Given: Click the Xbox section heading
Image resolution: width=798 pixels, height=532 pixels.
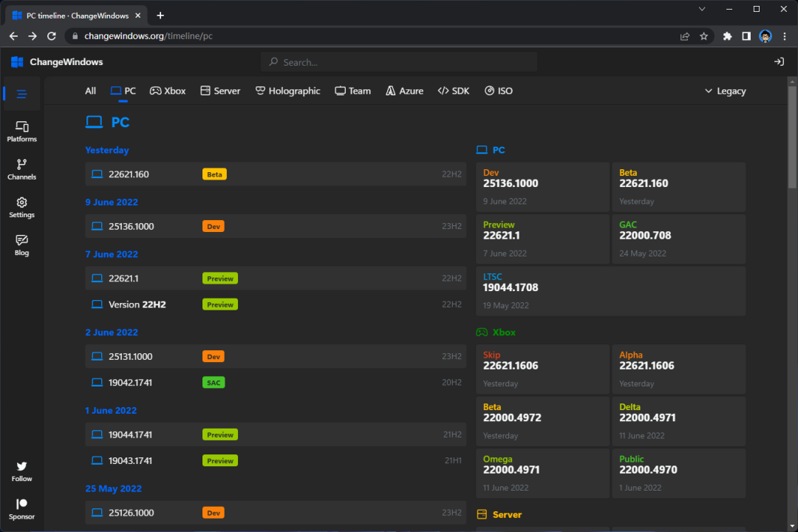Looking at the screenshot, I should tap(496, 332).
